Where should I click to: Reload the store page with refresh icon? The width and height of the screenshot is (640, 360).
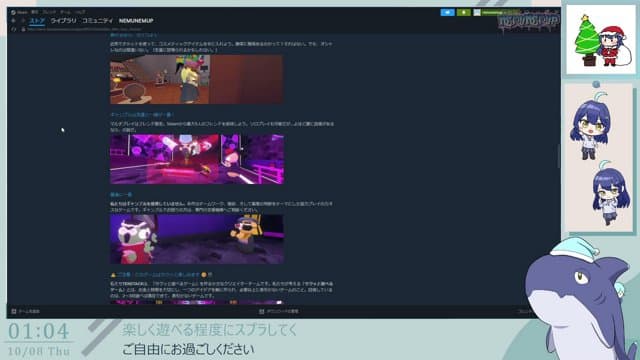[x=13, y=29]
